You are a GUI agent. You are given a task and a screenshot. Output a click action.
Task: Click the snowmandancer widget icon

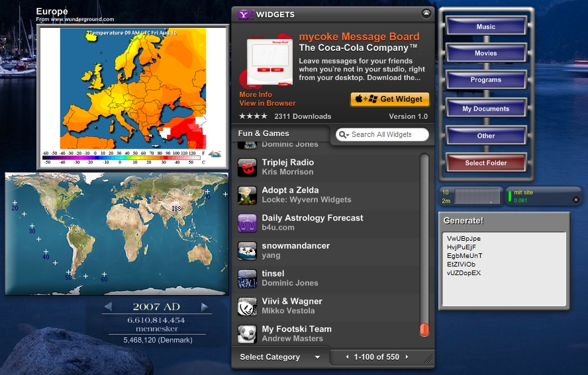pos(247,251)
